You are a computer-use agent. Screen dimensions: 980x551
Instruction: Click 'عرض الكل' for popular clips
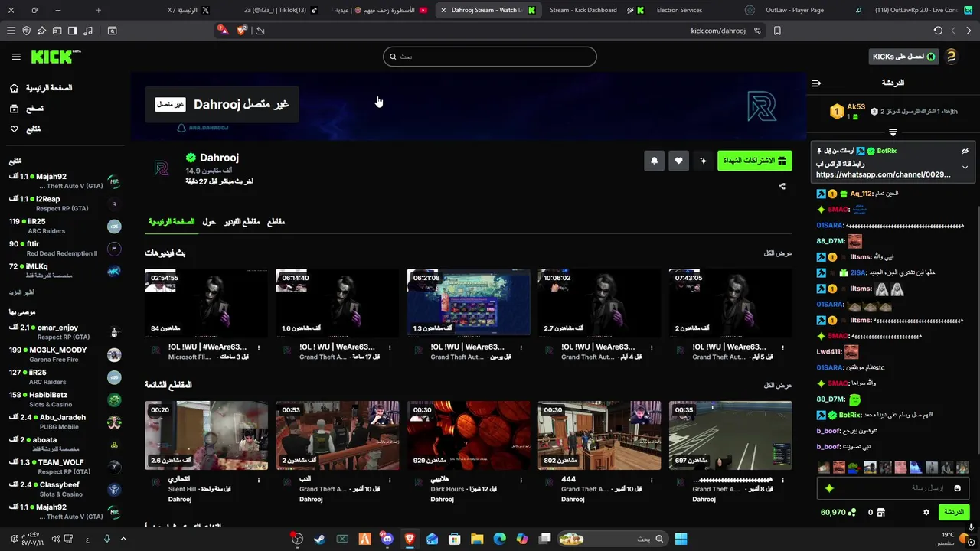pos(778,386)
